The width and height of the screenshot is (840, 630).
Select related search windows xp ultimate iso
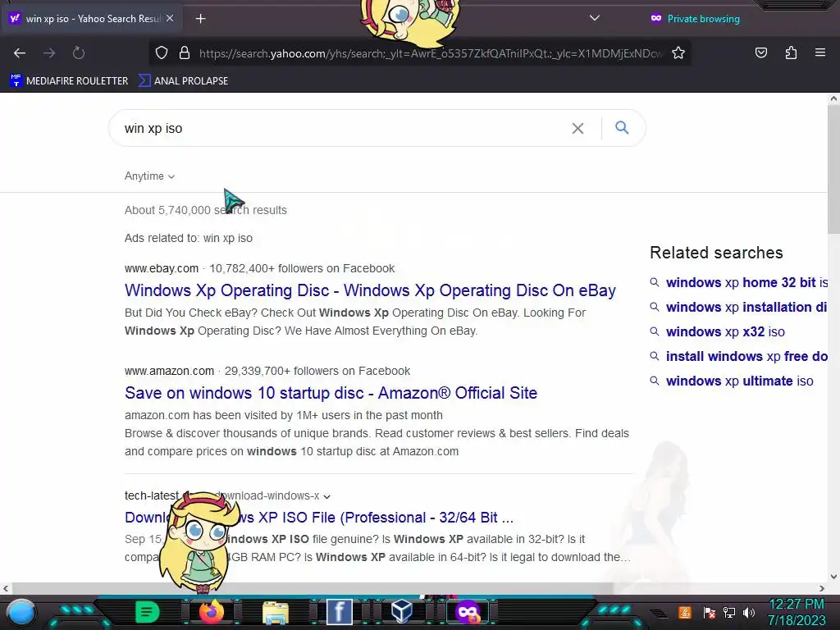coord(739,381)
